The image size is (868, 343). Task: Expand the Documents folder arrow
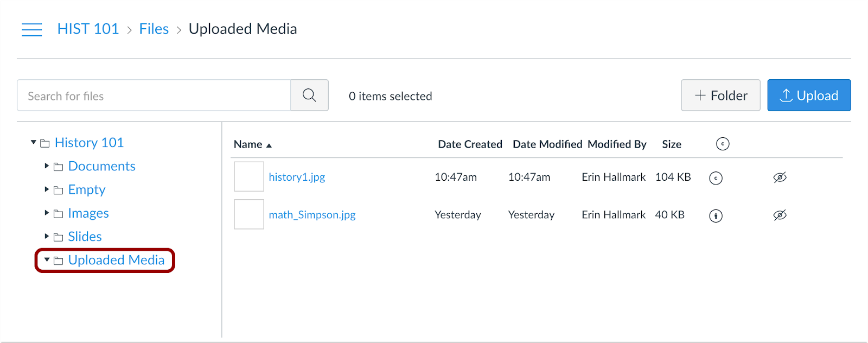pos(47,166)
